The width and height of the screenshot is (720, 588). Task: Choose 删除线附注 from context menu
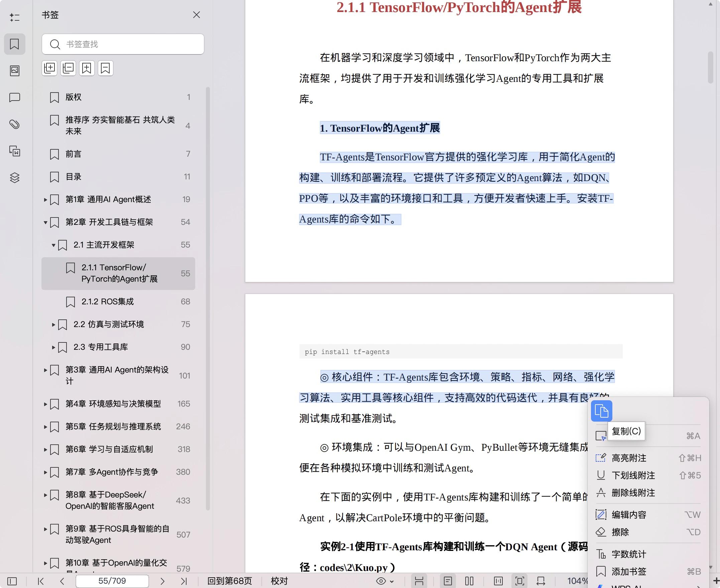[x=648, y=493]
